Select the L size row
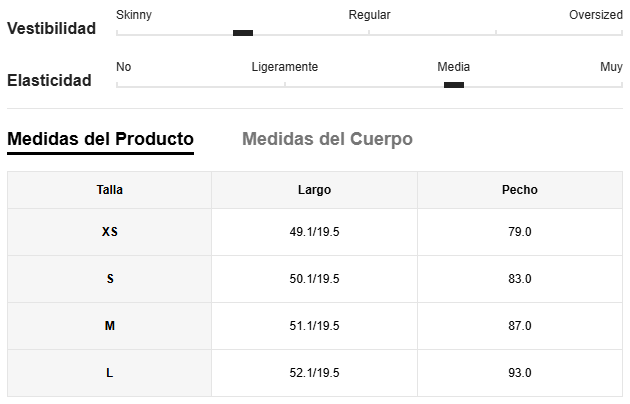 click(315, 373)
